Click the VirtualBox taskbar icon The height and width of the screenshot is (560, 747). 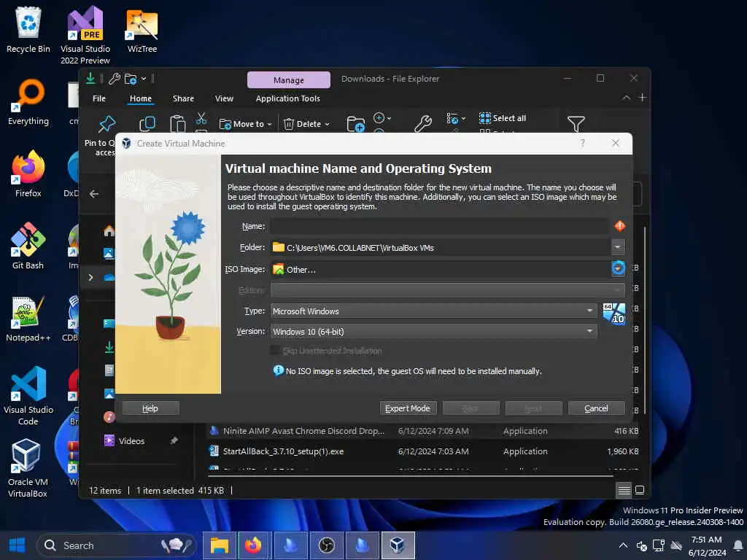click(x=398, y=545)
